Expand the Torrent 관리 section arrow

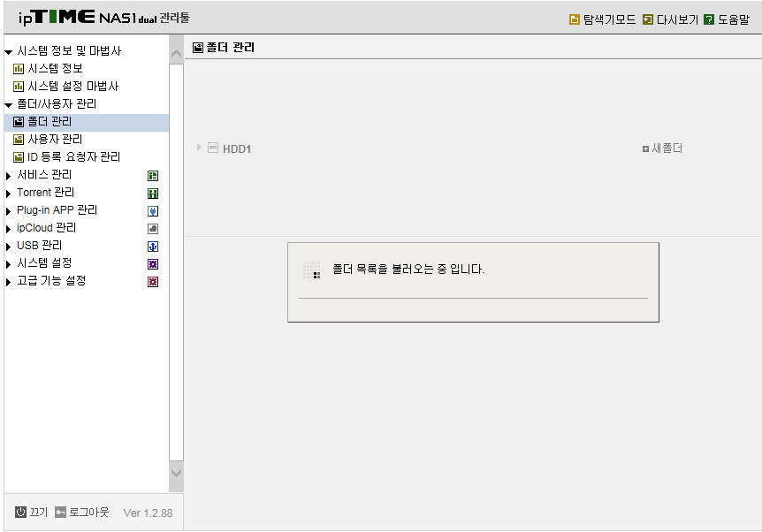tap(8, 194)
